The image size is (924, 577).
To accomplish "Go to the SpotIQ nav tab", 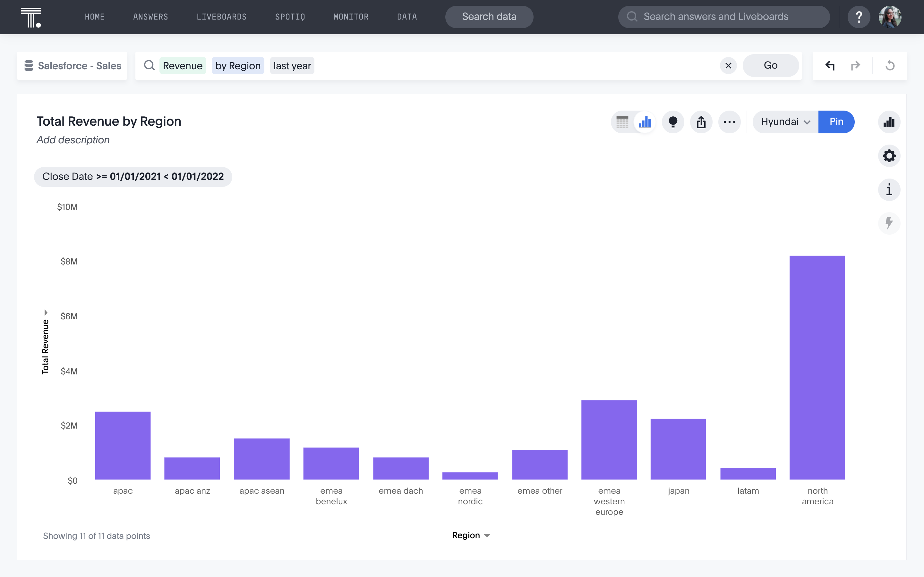I will (x=290, y=17).
